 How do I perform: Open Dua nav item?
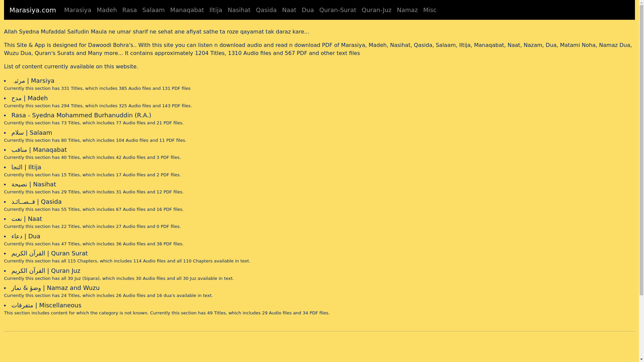pyautogui.click(x=308, y=10)
